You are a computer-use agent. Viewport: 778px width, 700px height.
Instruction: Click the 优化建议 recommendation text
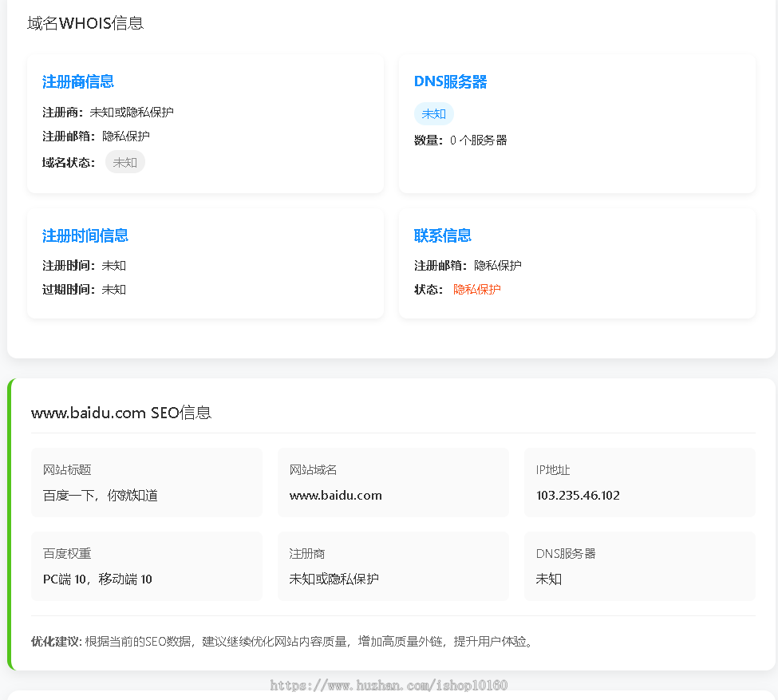click(282, 642)
